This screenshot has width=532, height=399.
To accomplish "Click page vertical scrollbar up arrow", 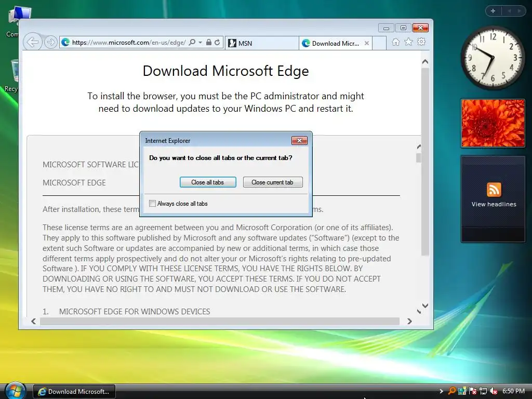I will [x=425, y=62].
